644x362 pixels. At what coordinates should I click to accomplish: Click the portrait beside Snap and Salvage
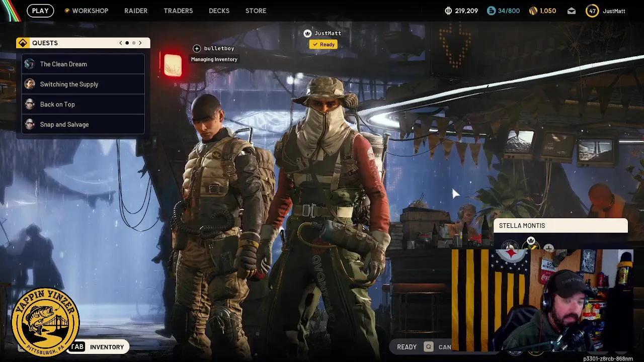coord(30,124)
